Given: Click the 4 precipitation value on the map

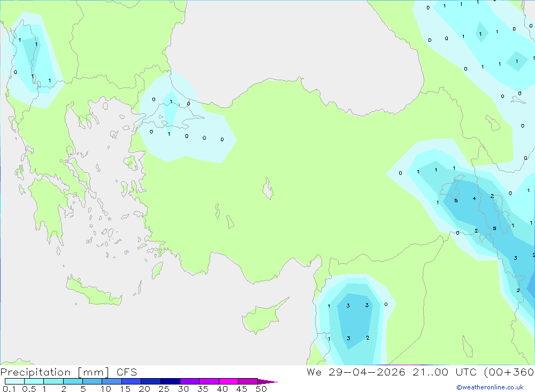Looking at the screenshot, I should [x=474, y=198].
